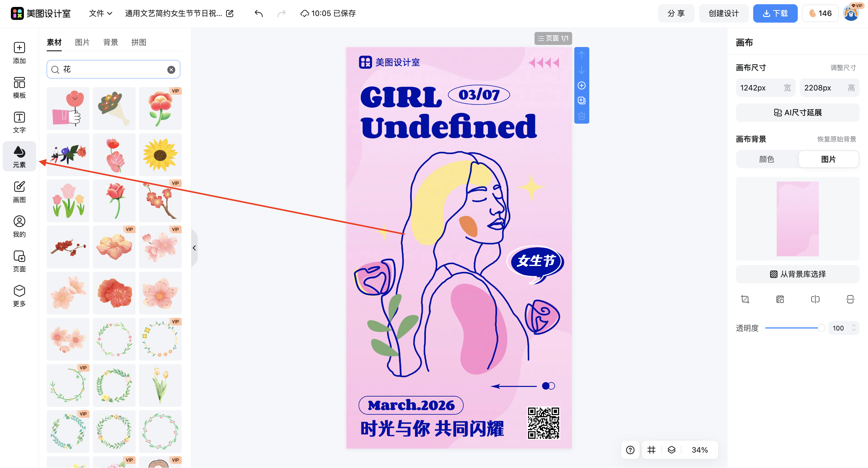Screen dimensions: 868x468
Task: Select the 文字 tool in the sidebar
Action: [x=19, y=122]
